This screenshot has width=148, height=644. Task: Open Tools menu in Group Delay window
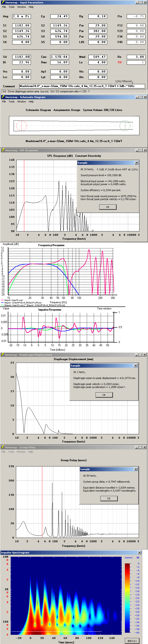(11, 452)
